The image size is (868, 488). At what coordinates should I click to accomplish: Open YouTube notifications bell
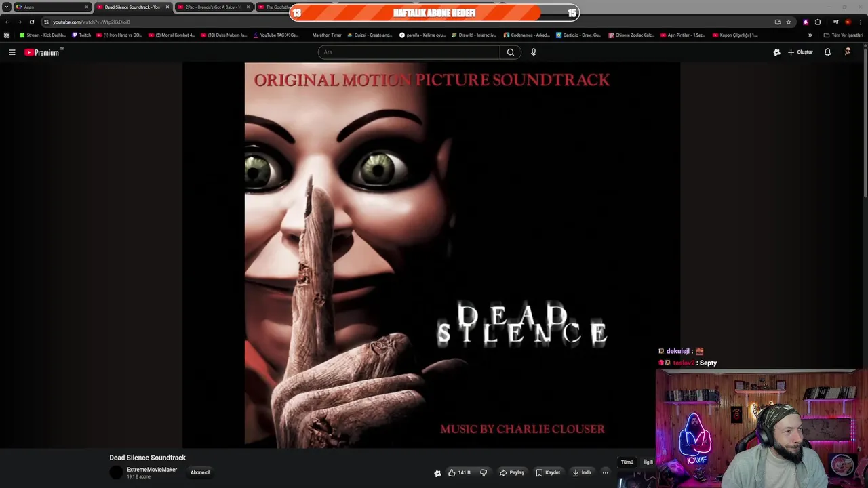tap(827, 52)
